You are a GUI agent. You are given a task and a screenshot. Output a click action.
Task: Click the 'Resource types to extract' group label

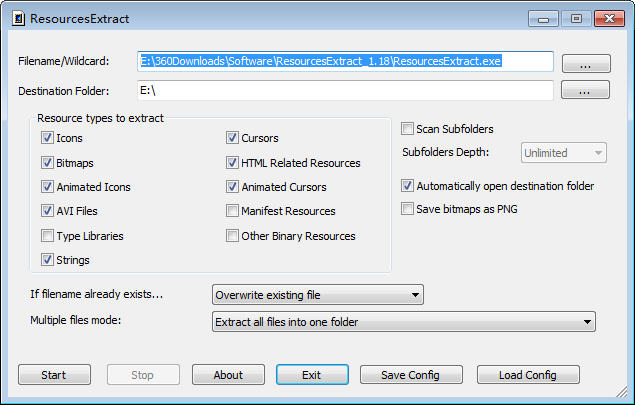[100, 118]
